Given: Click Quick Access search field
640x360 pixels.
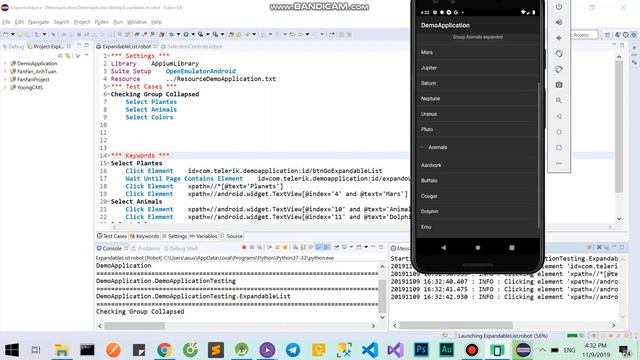Looking at the screenshot, I should 584,35.
